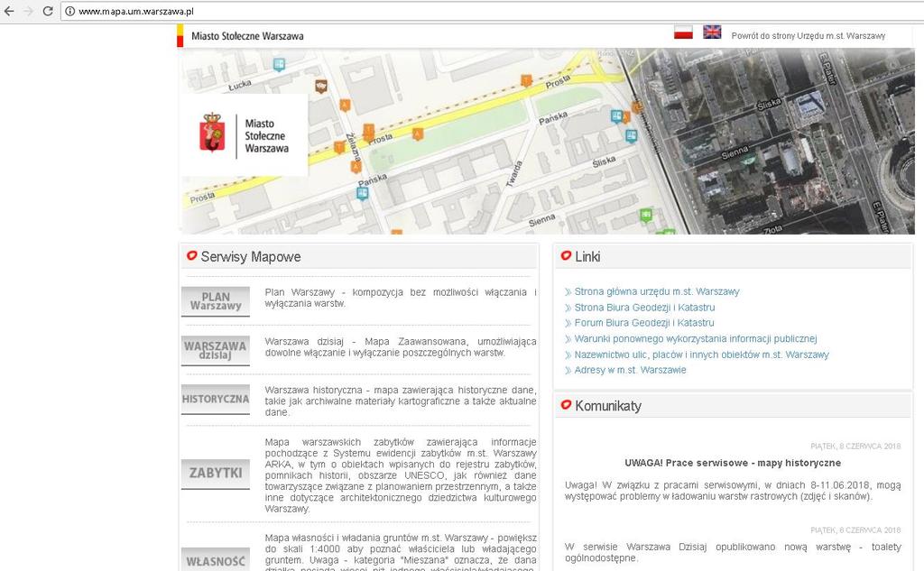Click the UWAGA! Prace serwisowe announcement title
924x571 pixels.
pos(733,463)
